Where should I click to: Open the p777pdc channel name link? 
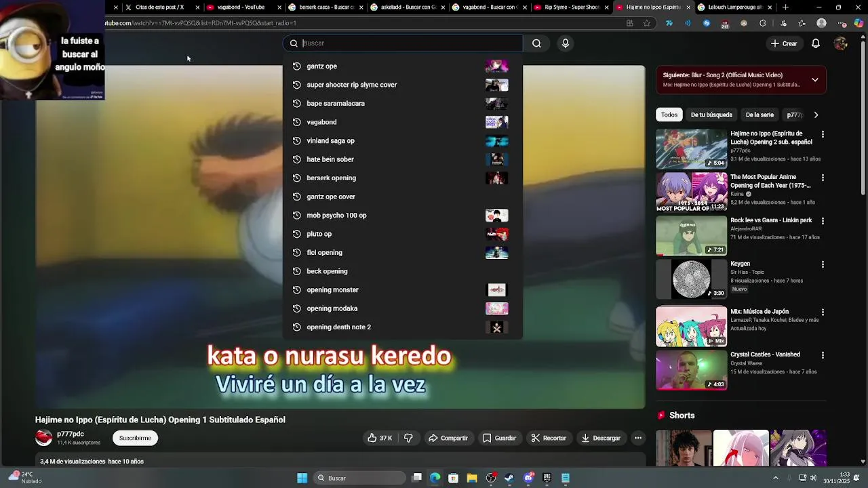pos(71,434)
